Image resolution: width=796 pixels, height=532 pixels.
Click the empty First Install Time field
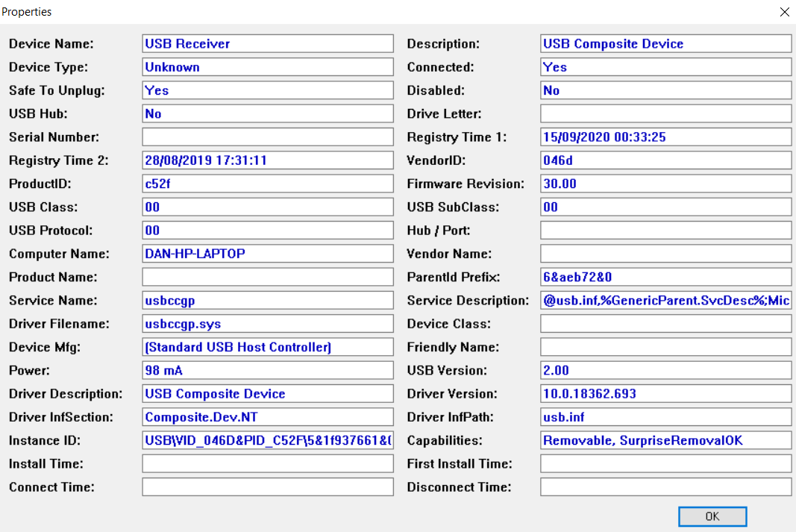[x=665, y=464]
